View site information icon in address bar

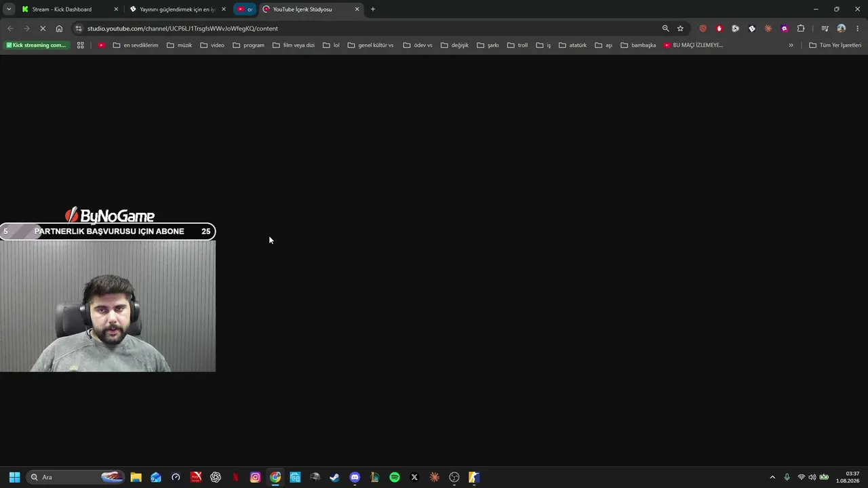79,28
